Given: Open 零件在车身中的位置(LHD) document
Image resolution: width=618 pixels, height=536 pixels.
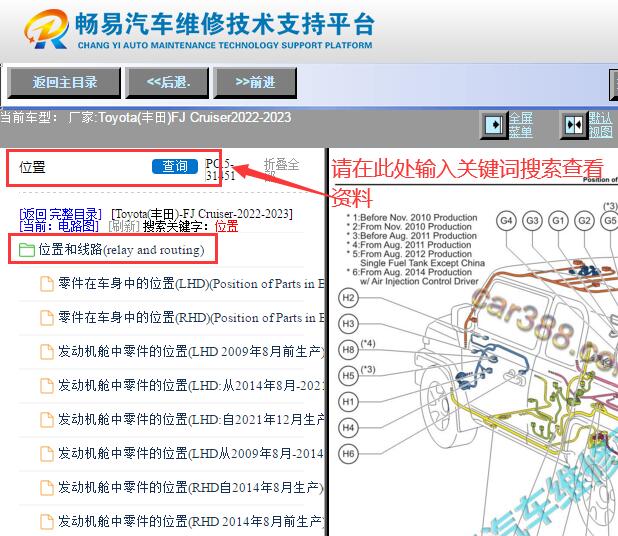Looking at the screenshot, I should [192, 284].
